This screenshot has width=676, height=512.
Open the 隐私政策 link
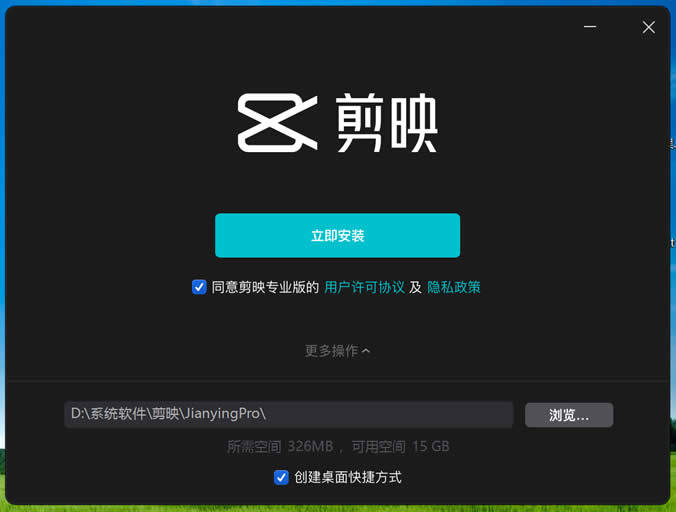[454, 287]
